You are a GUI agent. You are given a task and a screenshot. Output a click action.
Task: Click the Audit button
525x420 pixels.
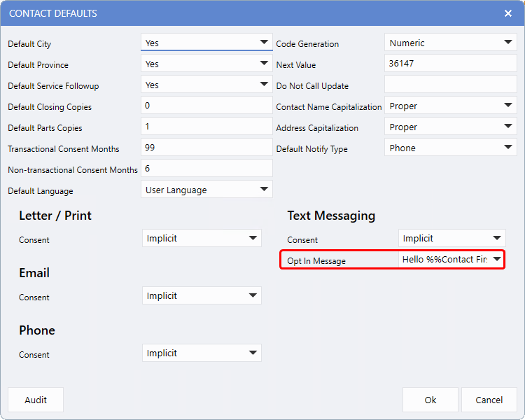click(x=36, y=400)
